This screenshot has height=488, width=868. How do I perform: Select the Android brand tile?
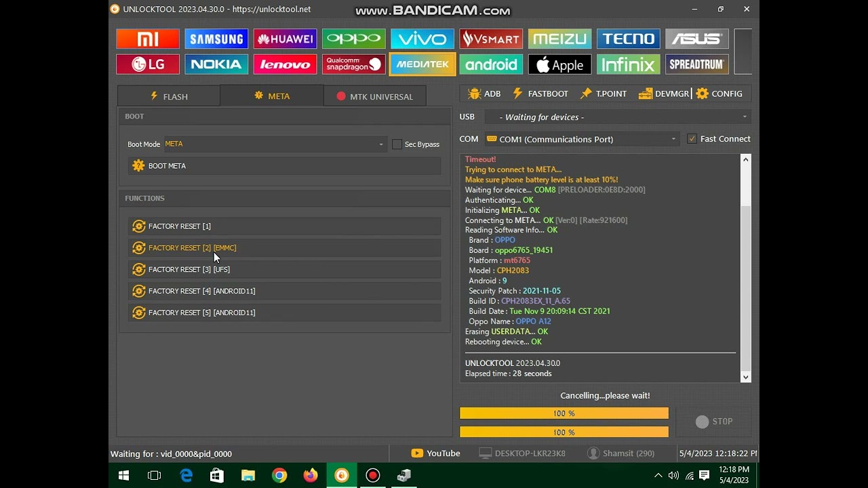[490, 64]
